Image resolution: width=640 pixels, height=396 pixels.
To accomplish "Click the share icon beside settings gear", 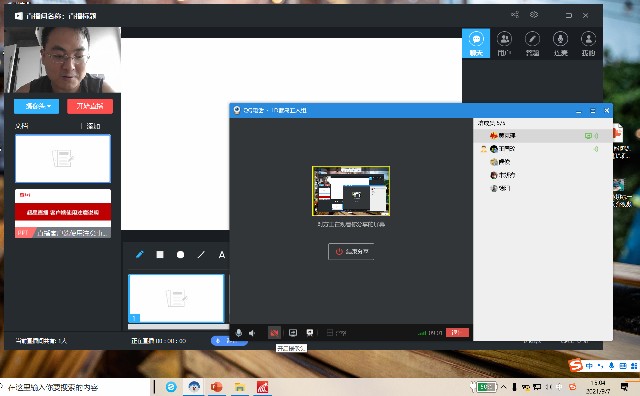I will [x=515, y=15].
